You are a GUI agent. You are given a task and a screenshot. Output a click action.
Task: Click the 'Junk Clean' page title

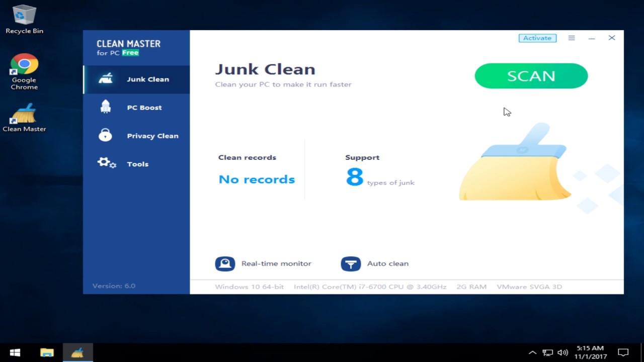pyautogui.click(x=265, y=69)
